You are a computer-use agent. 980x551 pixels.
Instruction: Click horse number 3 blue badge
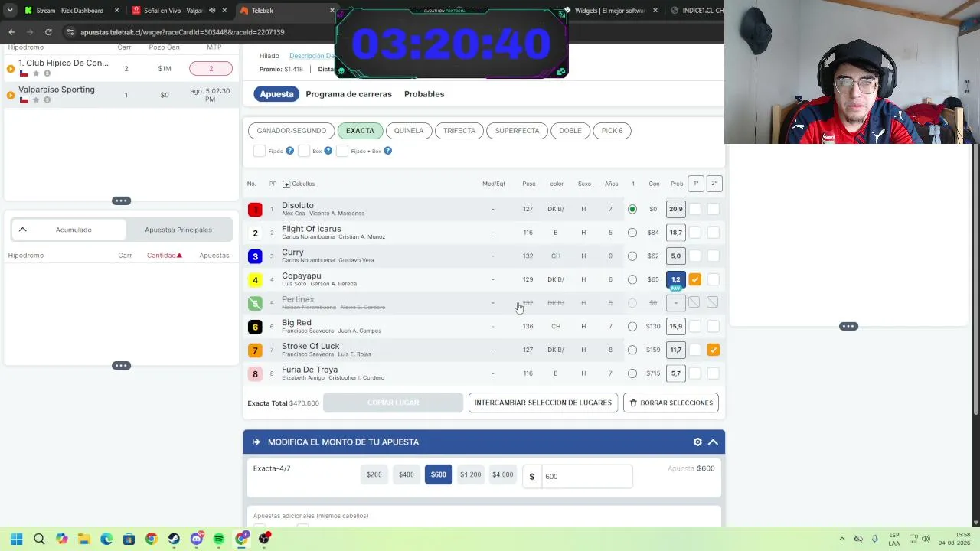tap(255, 256)
